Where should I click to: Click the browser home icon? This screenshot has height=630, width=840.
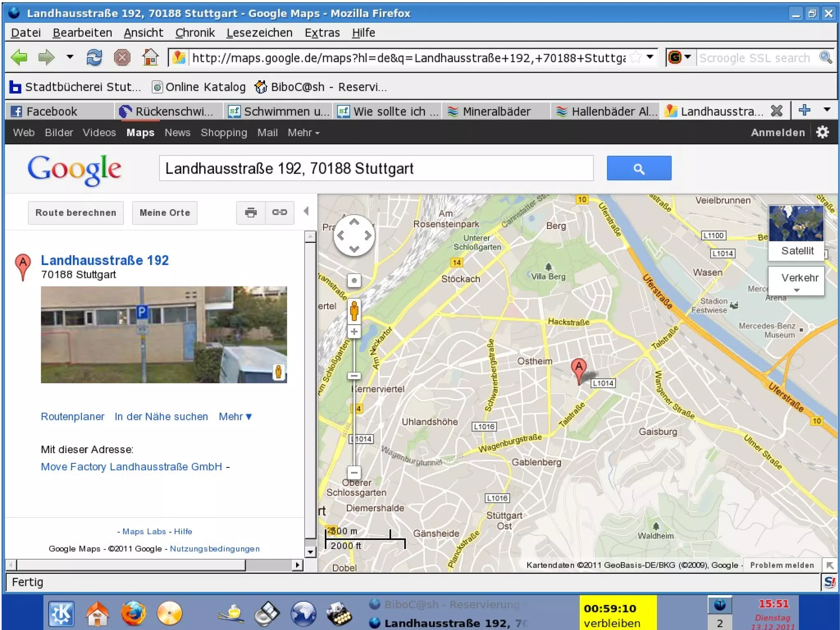point(150,57)
